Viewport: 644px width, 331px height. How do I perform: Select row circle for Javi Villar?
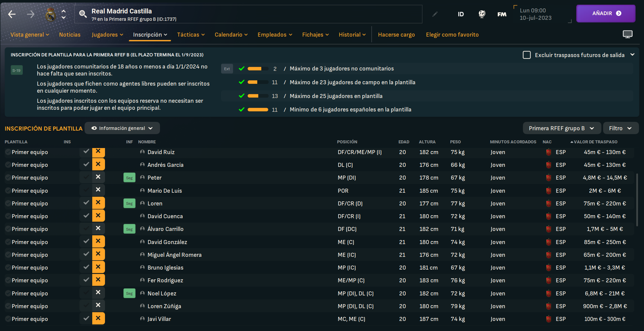coord(8,319)
